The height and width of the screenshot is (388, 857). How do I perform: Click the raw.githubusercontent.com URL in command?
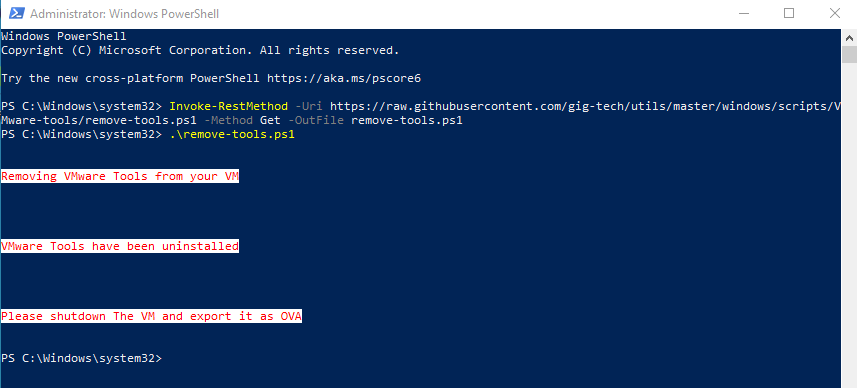(x=585, y=106)
